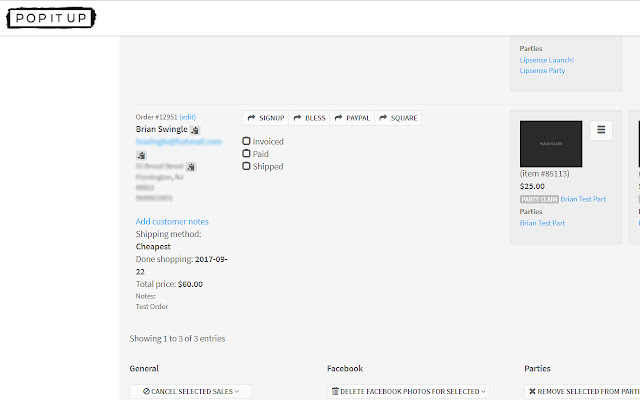Click the 'Test Order' note text
The image size is (640, 400).
(x=152, y=307)
